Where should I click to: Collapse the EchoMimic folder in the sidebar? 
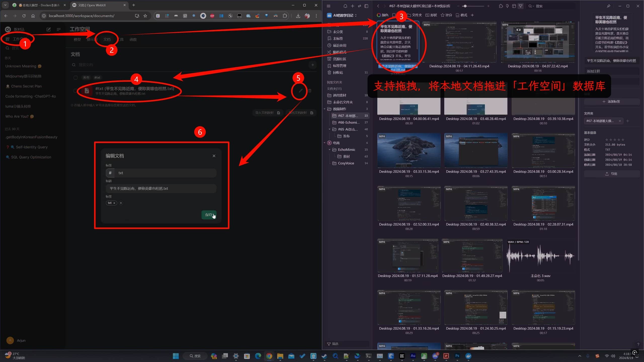tap(330, 150)
